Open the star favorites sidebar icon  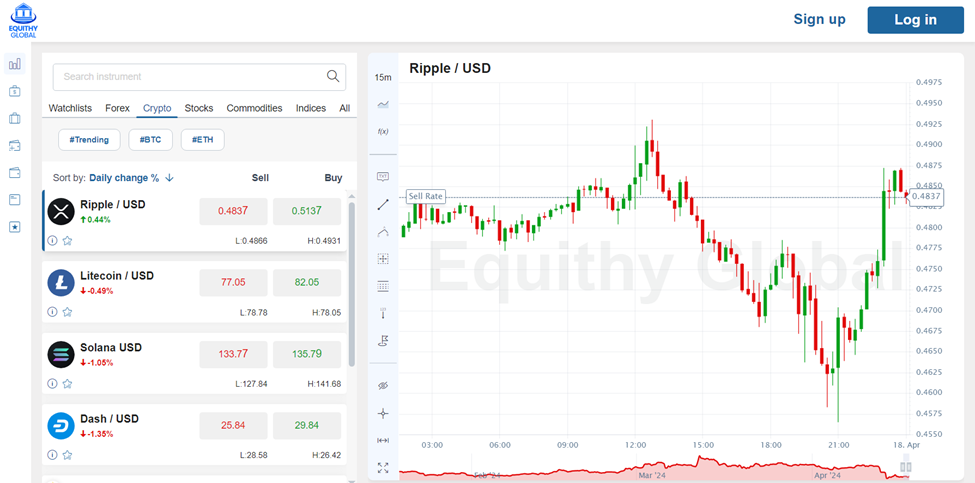15,227
